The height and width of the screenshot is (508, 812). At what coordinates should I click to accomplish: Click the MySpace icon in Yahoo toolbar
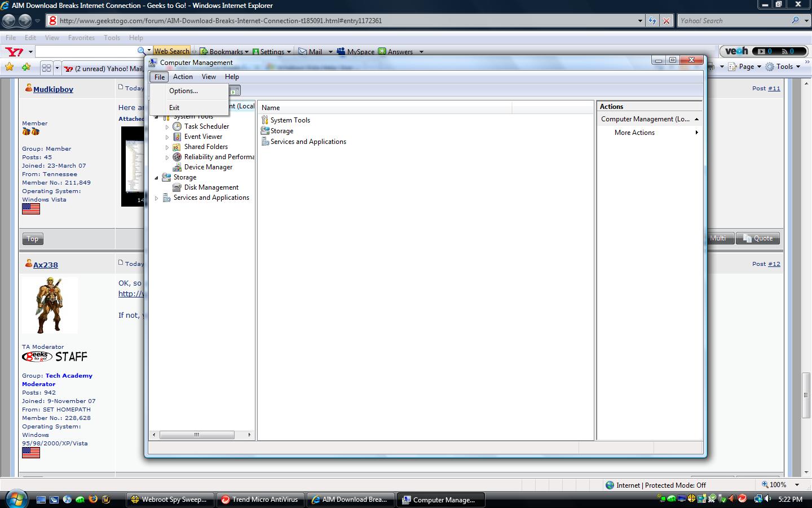click(341, 51)
